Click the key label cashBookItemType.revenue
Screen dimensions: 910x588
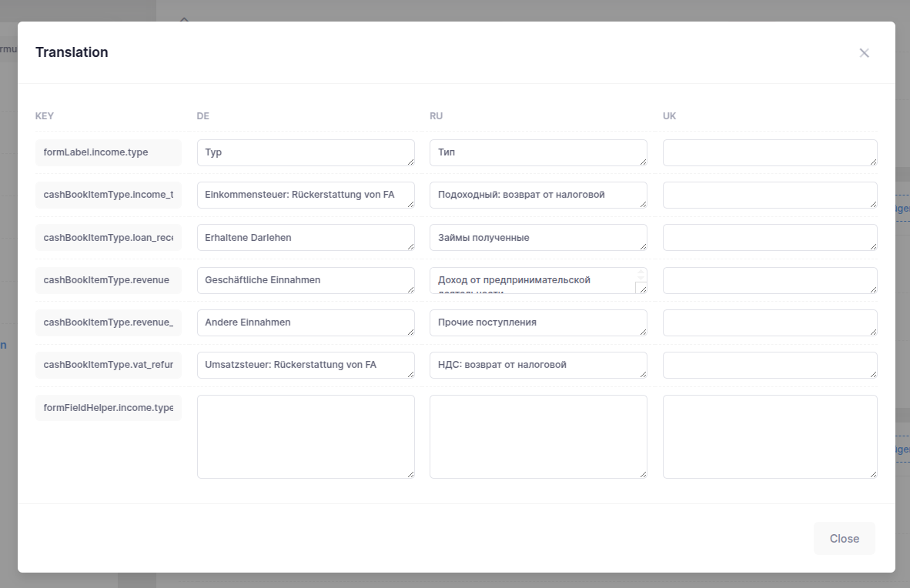point(108,280)
